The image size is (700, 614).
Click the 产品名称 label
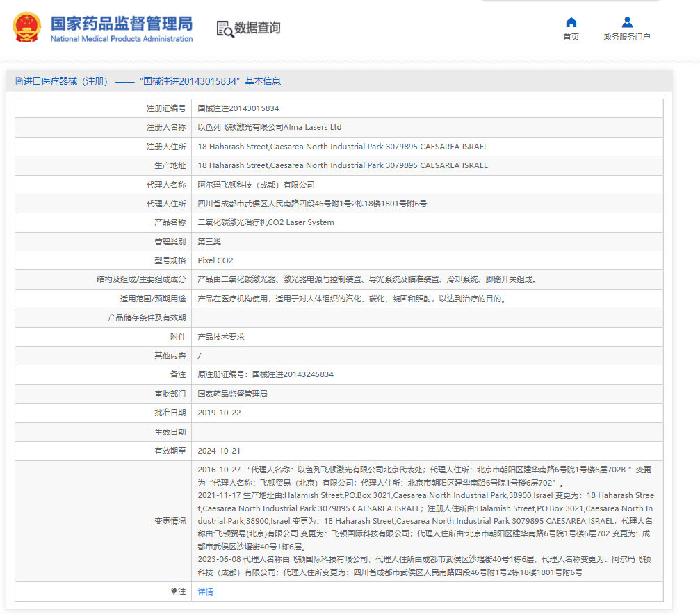click(170, 222)
